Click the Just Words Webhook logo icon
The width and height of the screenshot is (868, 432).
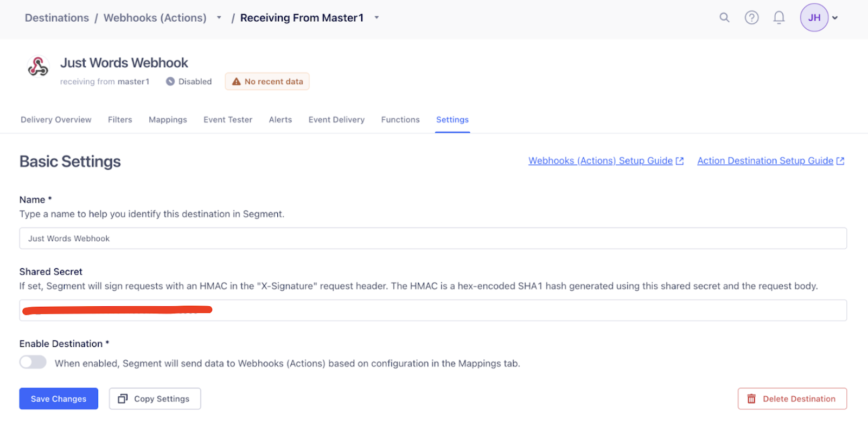pos(38,67)
